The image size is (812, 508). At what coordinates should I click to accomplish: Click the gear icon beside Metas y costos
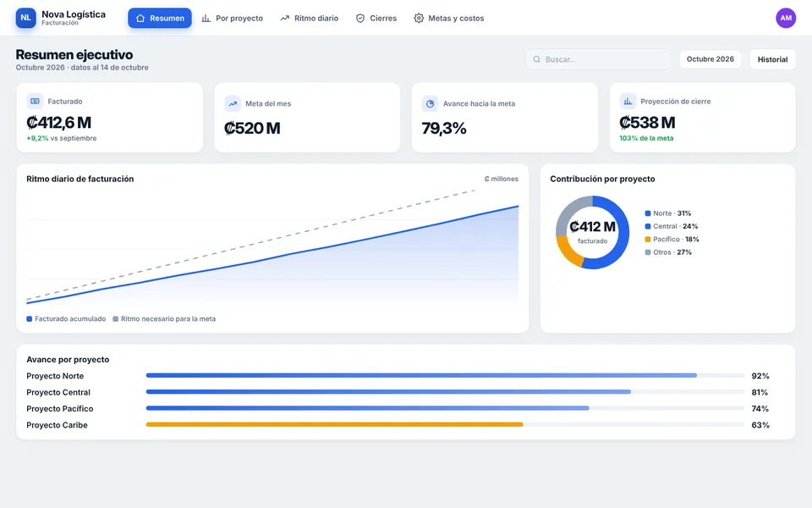click(419, 18)
